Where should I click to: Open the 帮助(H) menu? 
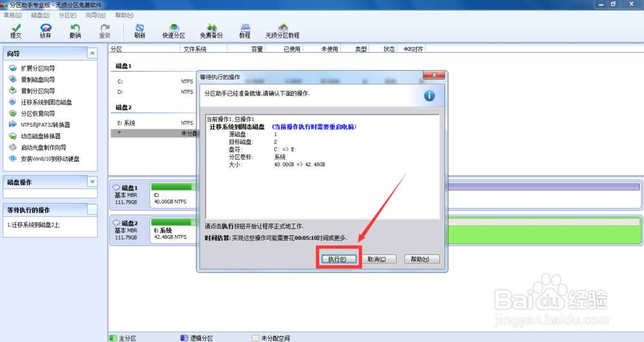pyautogui.click(x=124, y=15)
